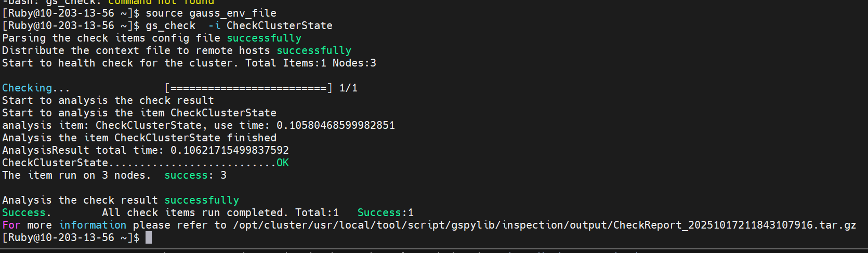Click the green 'Success.' text at the line start
The image size is (868, 253).
click(x=27, y=213)
